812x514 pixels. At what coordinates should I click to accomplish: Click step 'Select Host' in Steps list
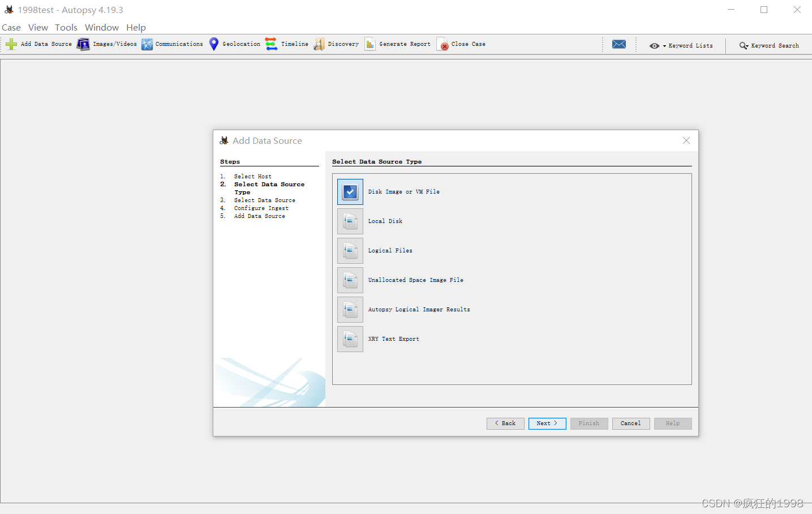coord(253,177)
